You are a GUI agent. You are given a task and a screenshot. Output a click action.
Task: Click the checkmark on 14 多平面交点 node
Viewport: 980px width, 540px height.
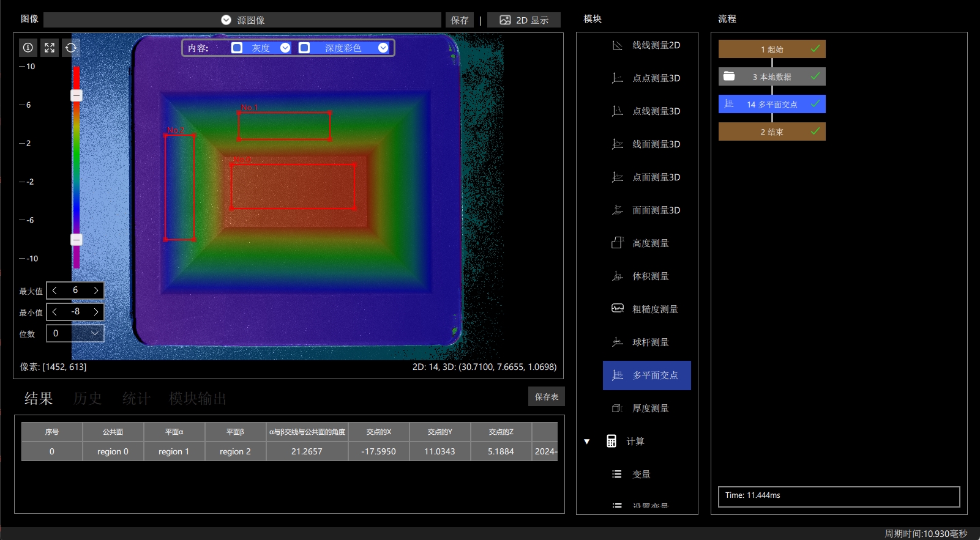tap(815, 103)
